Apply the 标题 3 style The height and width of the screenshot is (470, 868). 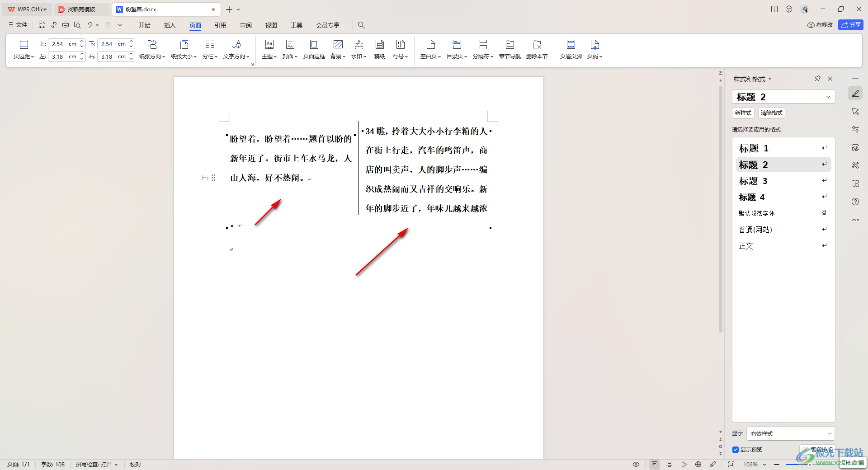[x=783, y=181]
